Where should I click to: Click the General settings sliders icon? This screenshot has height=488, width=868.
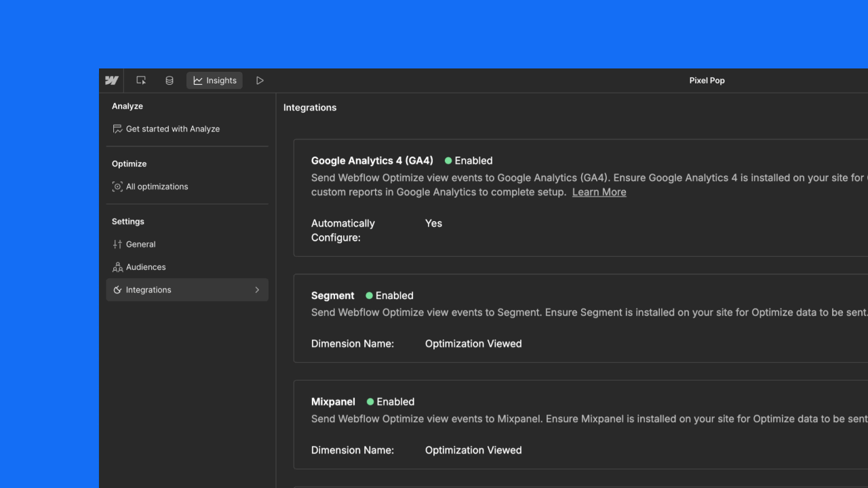pyautogui.click(x=117, y=244)
